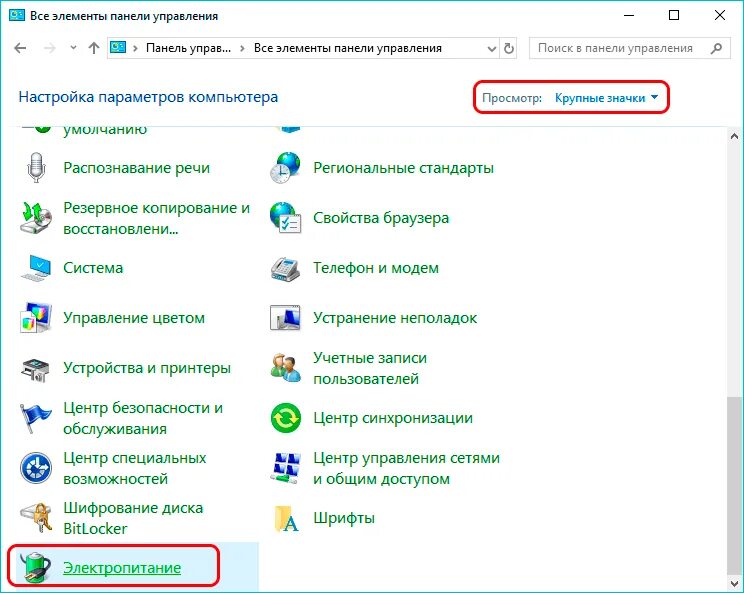Open 'Учетные записи пользователей' link
This screenshot has height=593, width=744.
click(x=370, y=368)
